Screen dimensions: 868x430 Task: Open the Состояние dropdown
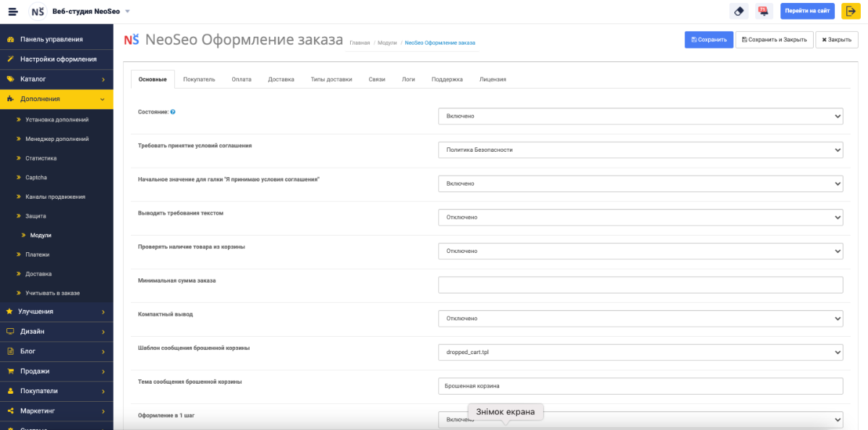tap(640, 116)
